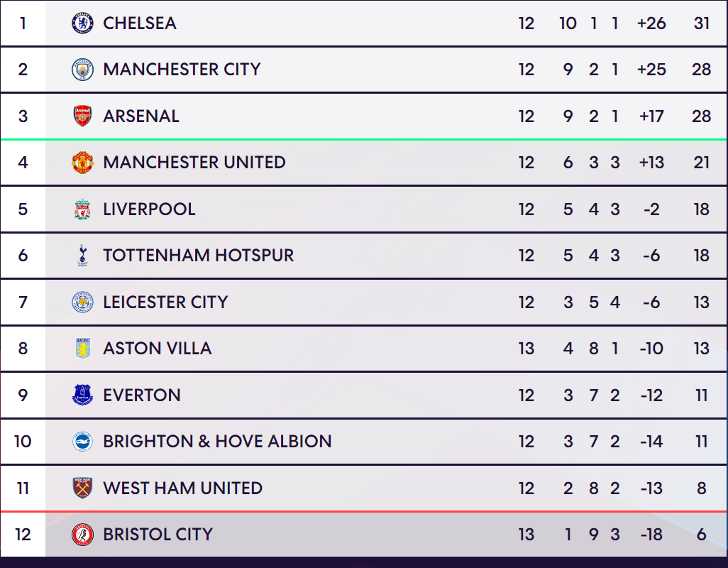Open the CHELSEA team name link
Viewport: 728px width, 568px height.
(140, 23)
